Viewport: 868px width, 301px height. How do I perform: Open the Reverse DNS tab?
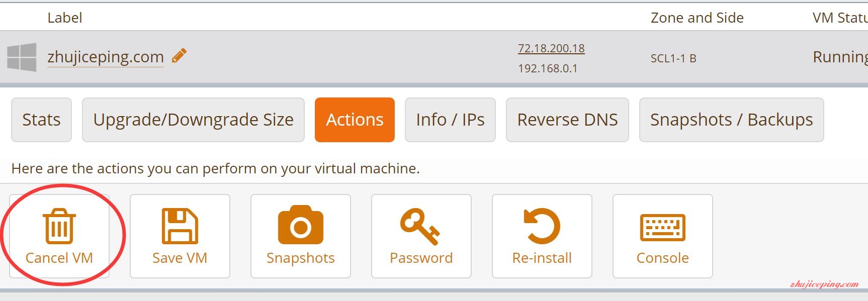[x=567, y=120]
